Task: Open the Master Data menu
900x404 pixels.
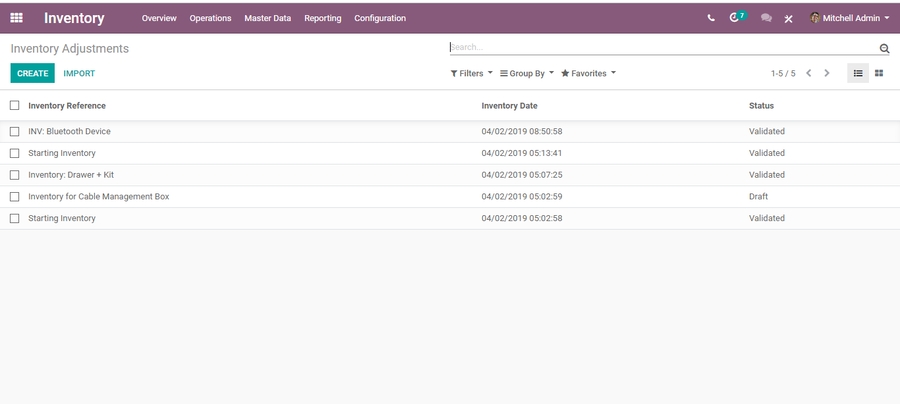Action: coord(267,18)
